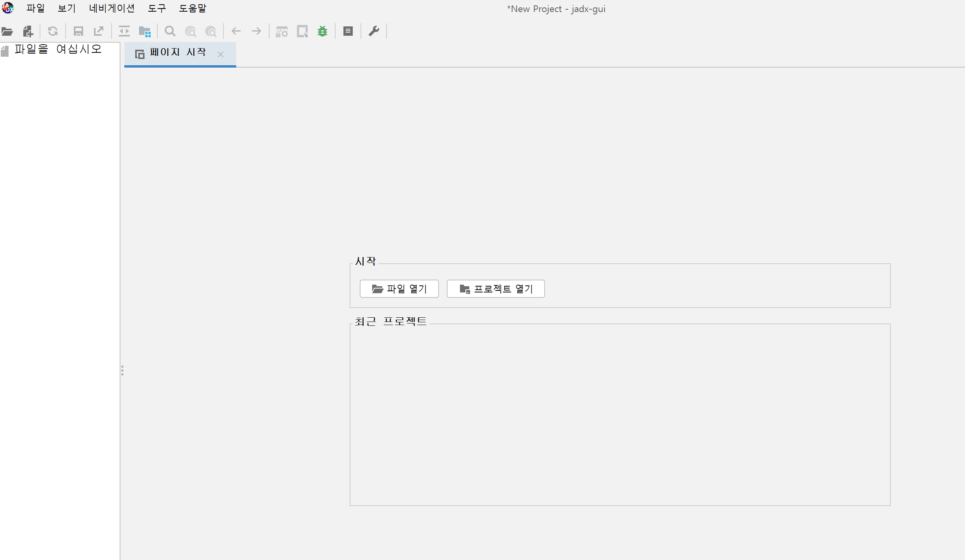Image resolution: width=965 pixels, height=560 pixels.
Task: Select the 페이지 시작 tab
Action: (x=178, y=53)
